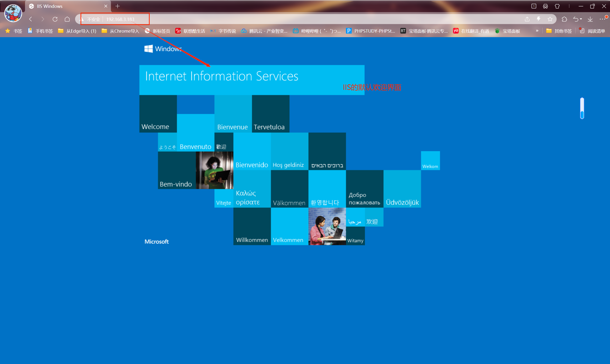Open the 从Chrome导入 bookmark folder

[x=120, y=31]
